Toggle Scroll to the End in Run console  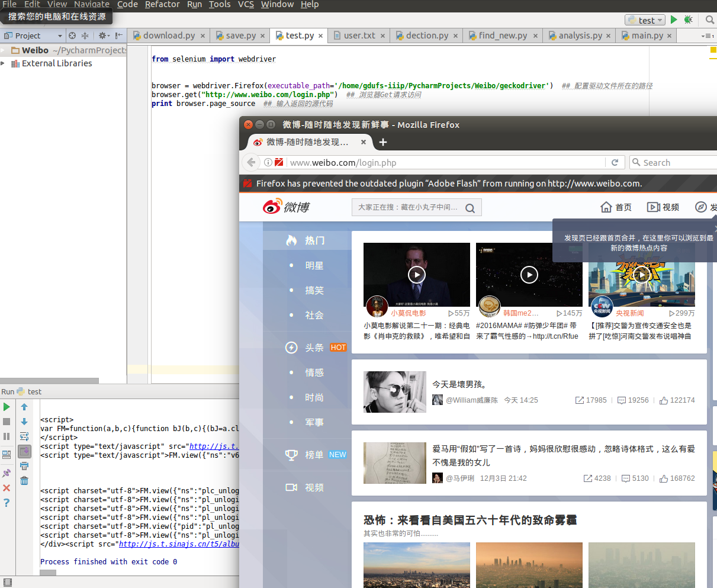click(24, 451)
